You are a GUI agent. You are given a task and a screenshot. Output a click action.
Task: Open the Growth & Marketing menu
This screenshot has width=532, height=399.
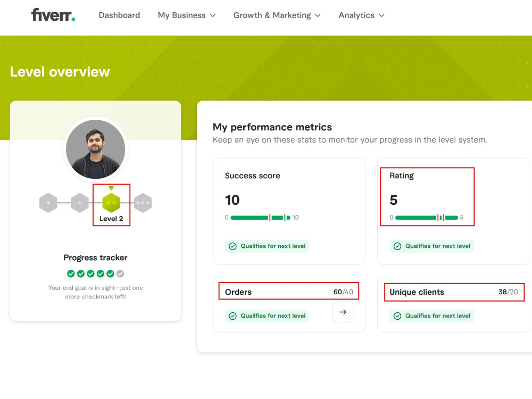pos(277,15)
